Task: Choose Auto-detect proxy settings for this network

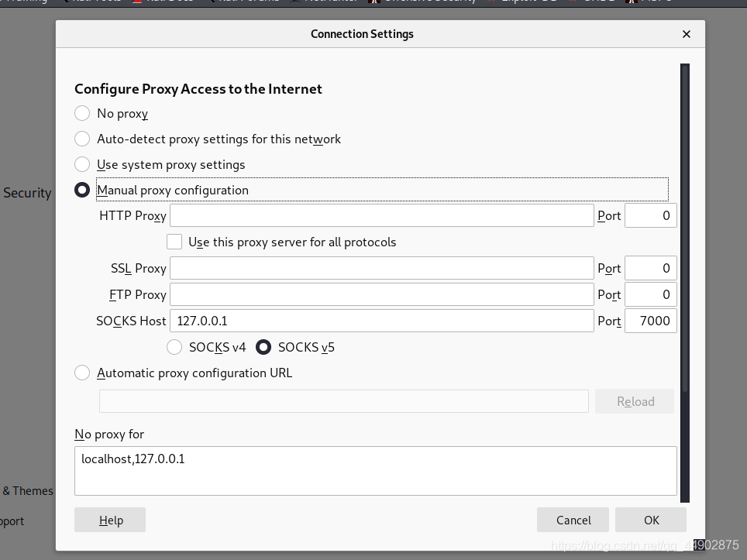Action: (x=82, y=139)
